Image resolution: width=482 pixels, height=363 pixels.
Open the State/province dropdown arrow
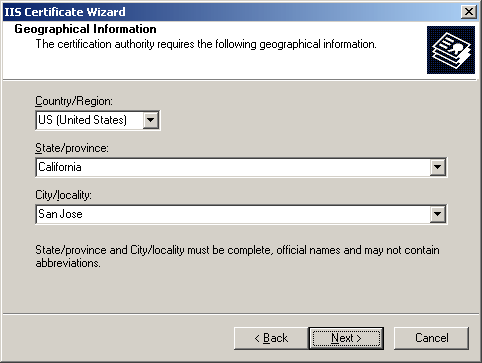pyautogui.click(x=437, y=167)
